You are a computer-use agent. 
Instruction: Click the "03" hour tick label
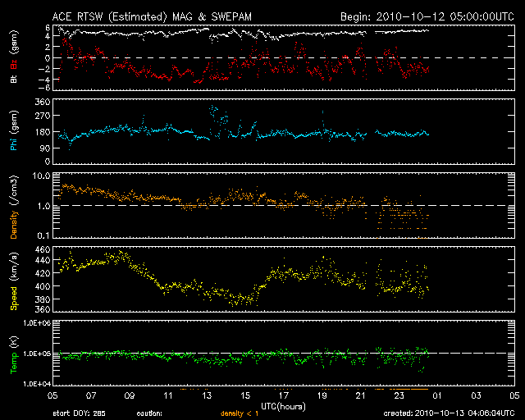tap(476, 395)
